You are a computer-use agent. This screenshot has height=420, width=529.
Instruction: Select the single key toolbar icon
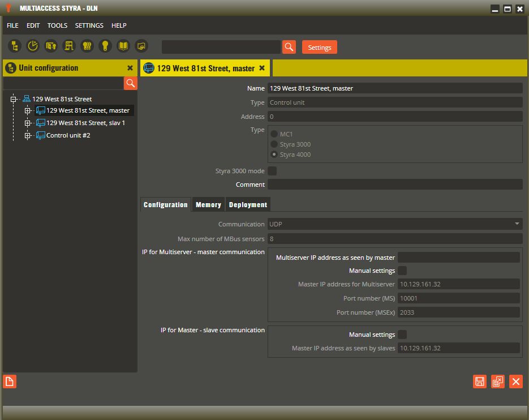[x=105, y=46]
